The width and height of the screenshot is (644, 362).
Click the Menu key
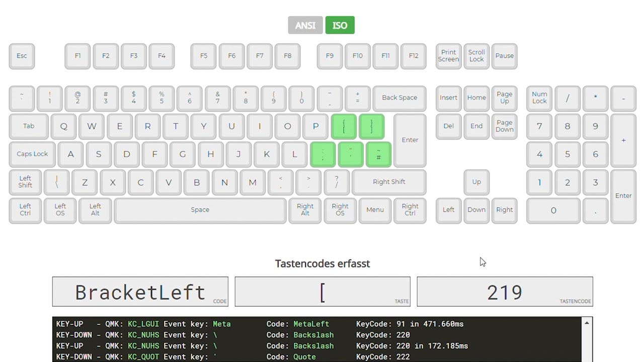375,210
